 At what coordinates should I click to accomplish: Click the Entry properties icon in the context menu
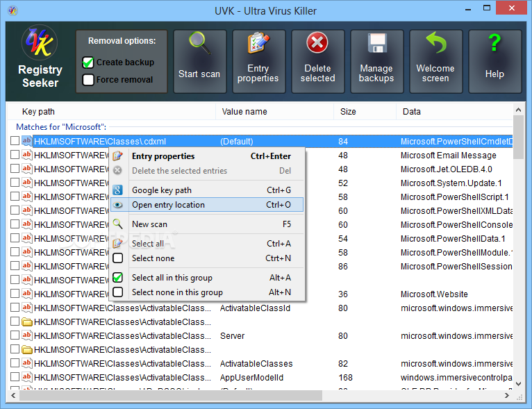click(118, 156)
